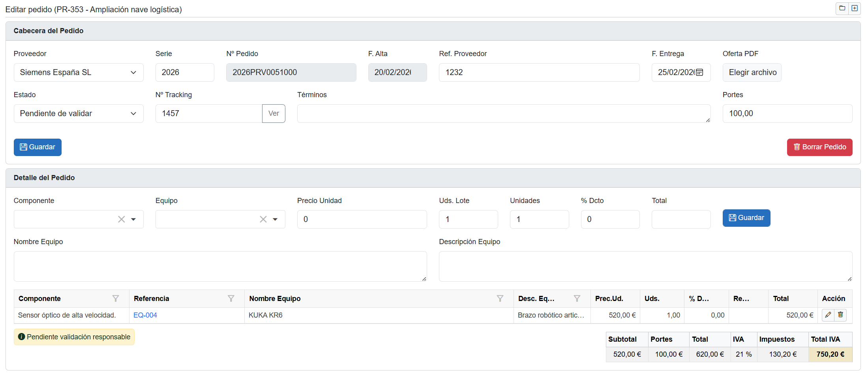The width and height of the screenshot is (868, 380).
Task: Expand the Equipo combo box arrow
Action: click(275, 219)
